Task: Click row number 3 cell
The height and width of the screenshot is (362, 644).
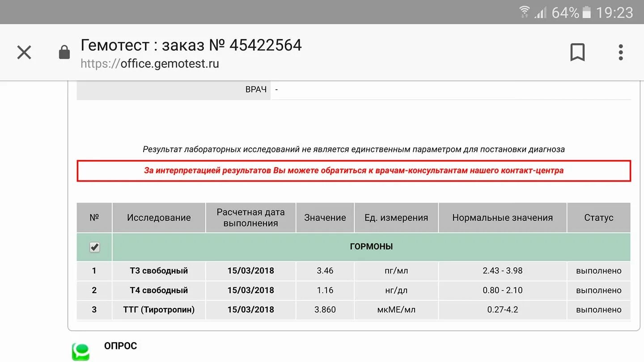Action: pyautogui.click(x=94, y=310)
